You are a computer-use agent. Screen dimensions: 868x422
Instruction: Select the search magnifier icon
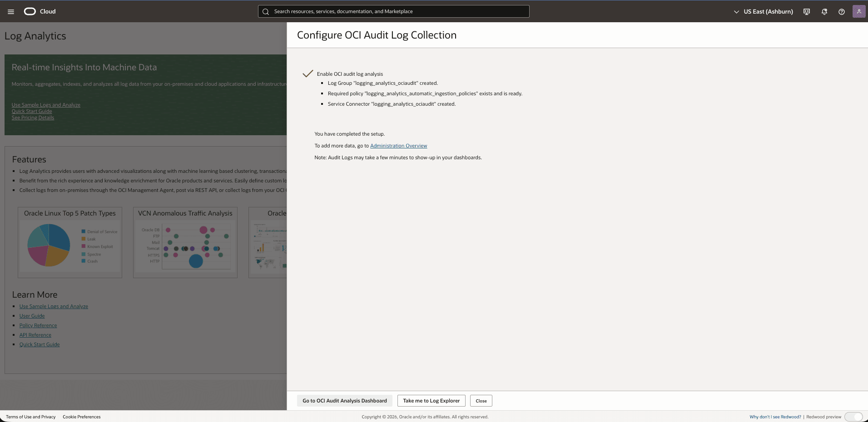(266, 11)
